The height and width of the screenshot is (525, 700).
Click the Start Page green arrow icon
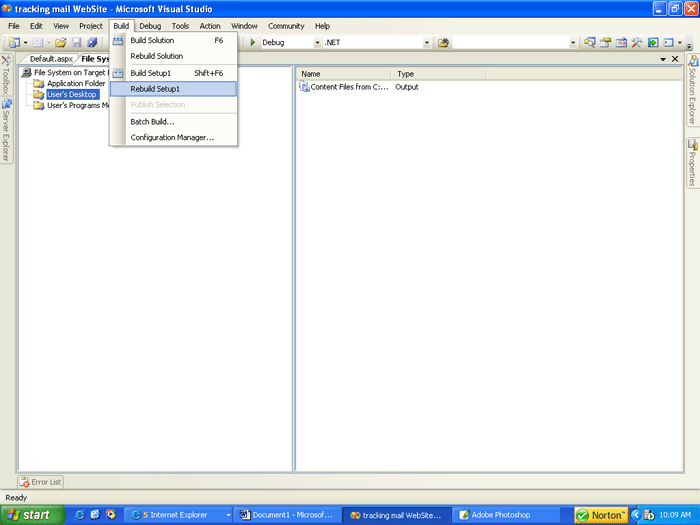[x=653, y=42]
